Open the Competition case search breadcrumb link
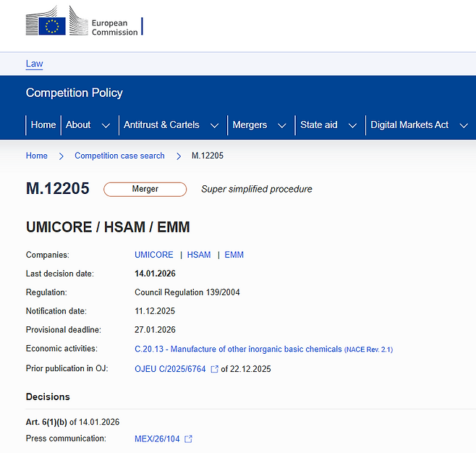The image size is (476, 453). click(x=119, y=156)
